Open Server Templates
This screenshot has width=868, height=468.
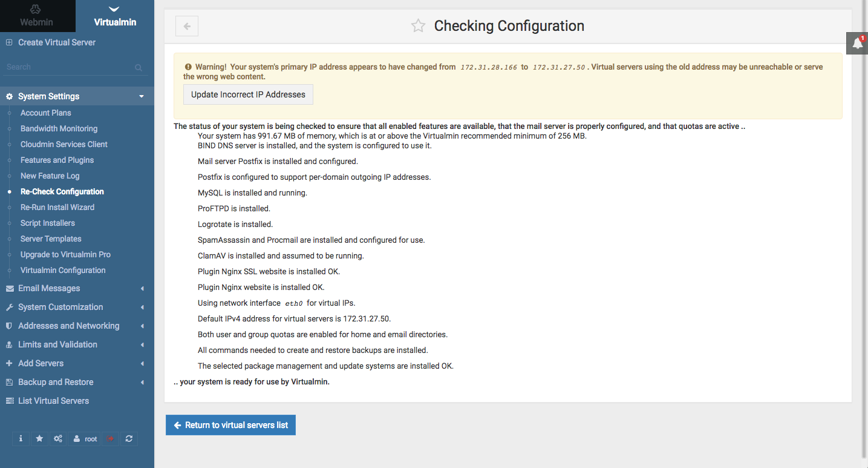pyautogui.click(x=51, y=239)
